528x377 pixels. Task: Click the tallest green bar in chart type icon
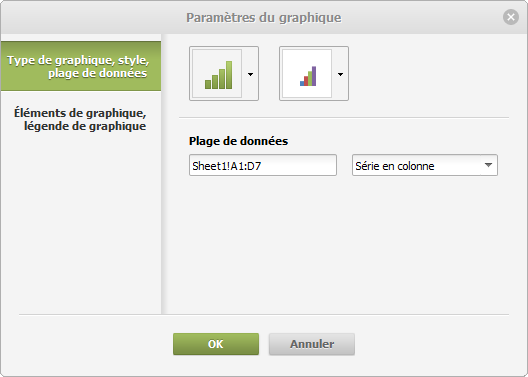tap(229, 75)
